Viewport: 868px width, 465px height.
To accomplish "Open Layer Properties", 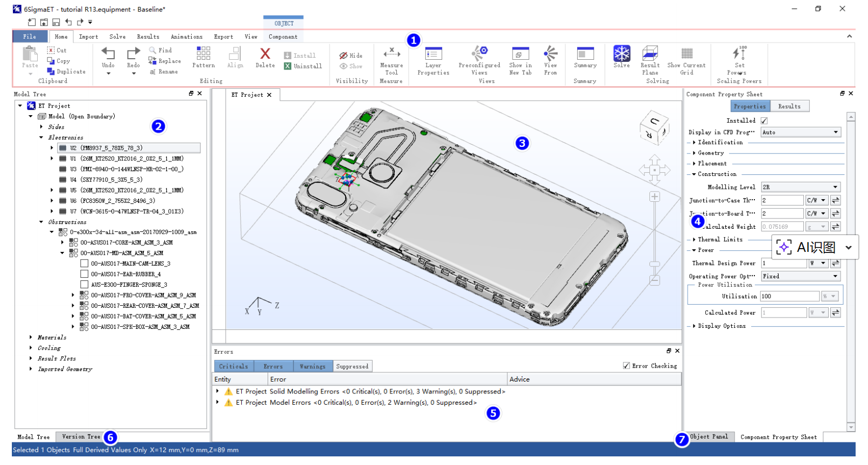I will (433, 54).
